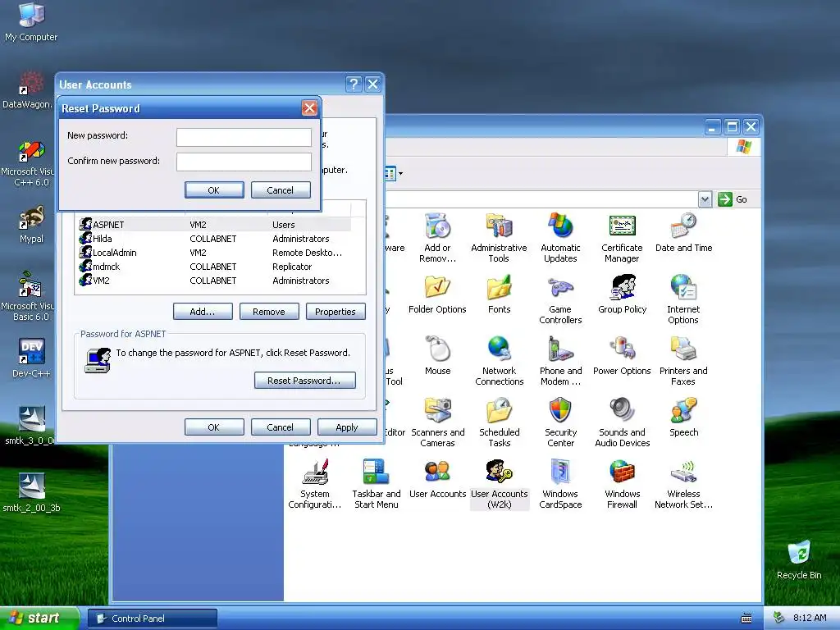
Task: Open user Properties button
Action: [x=336, y=311]
